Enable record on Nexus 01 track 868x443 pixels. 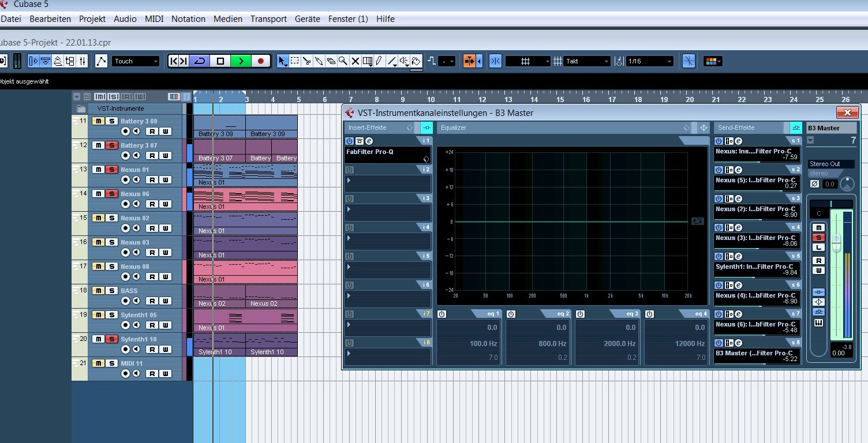pos(125,180)
